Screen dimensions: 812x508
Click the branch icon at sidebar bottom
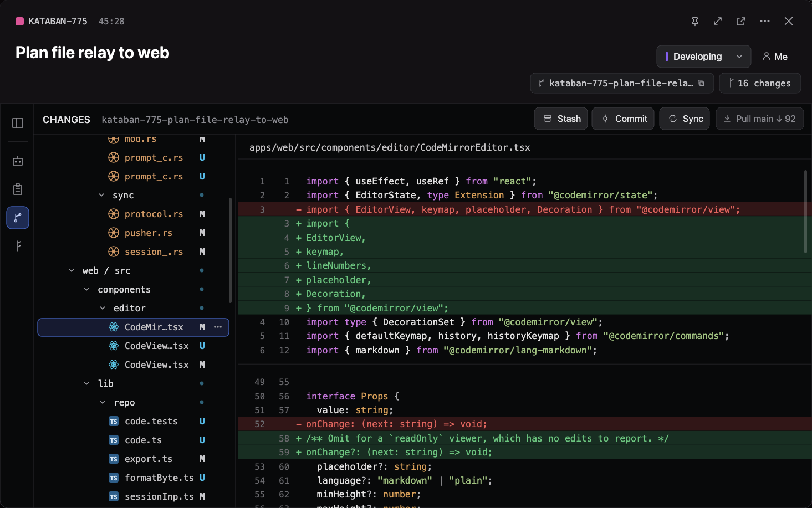(18, 246)
